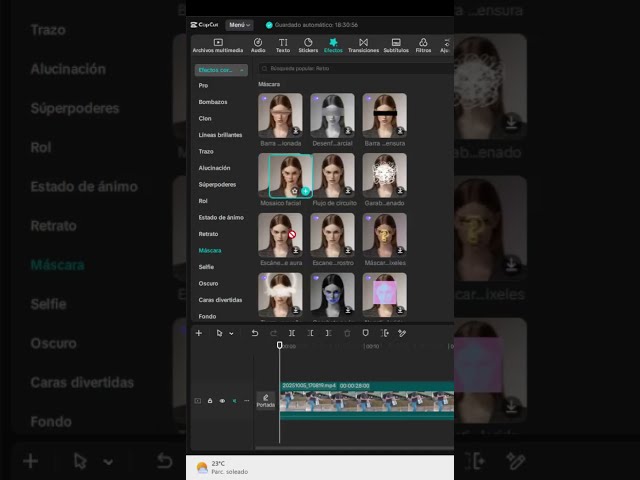The height and width of the screenshot is (480, 640).
Task: Download the Escane...rostro effect
Action: [x=348, y=250]
